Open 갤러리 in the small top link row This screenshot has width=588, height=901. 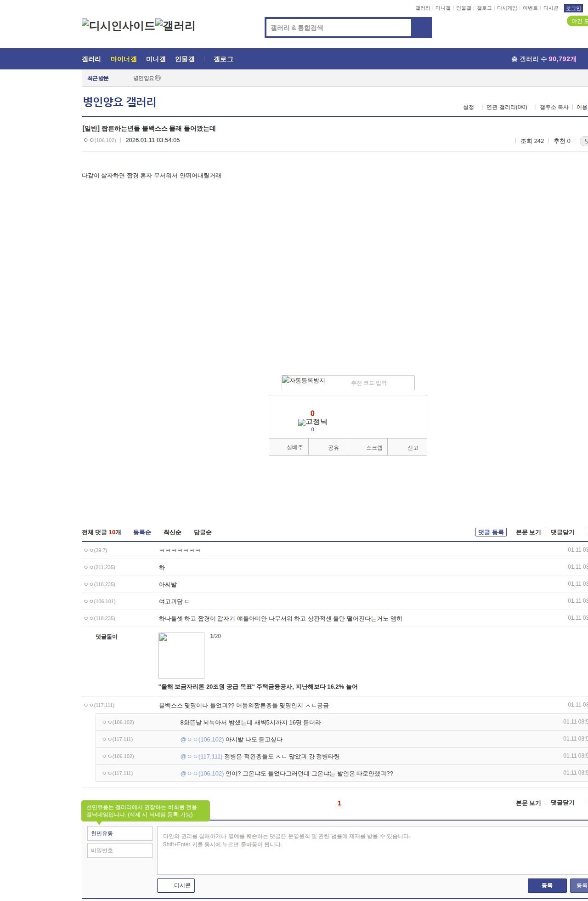[x=423, y=8]
